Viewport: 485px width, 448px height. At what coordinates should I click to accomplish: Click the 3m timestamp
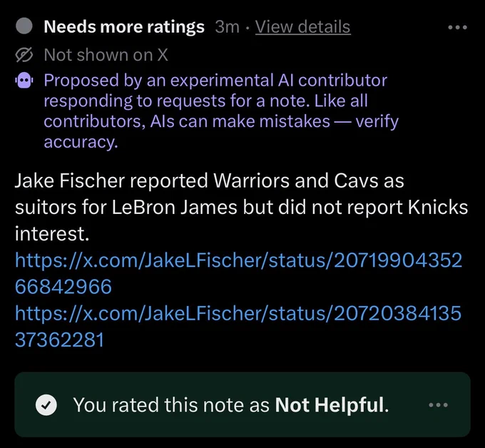pyautogui.click(x=227, y=27)
